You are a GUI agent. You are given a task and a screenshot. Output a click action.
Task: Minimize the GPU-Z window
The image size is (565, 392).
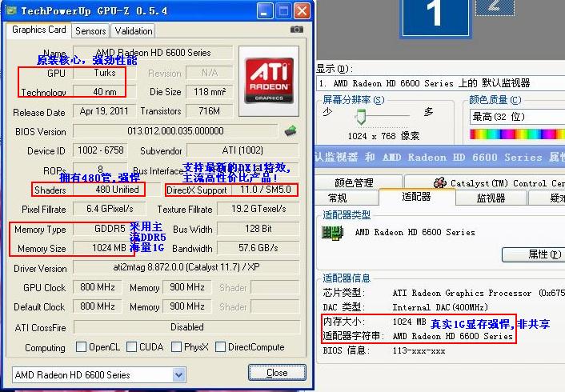265,11
